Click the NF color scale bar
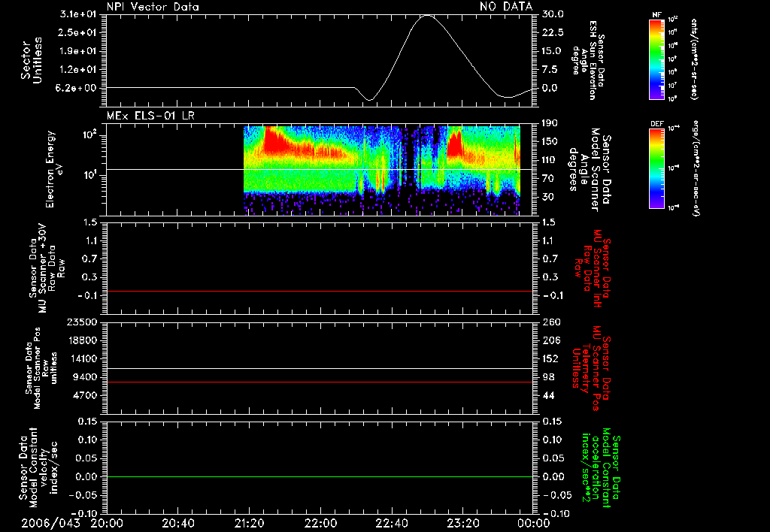Screen dimensions: 770x532 pos(657,59)
